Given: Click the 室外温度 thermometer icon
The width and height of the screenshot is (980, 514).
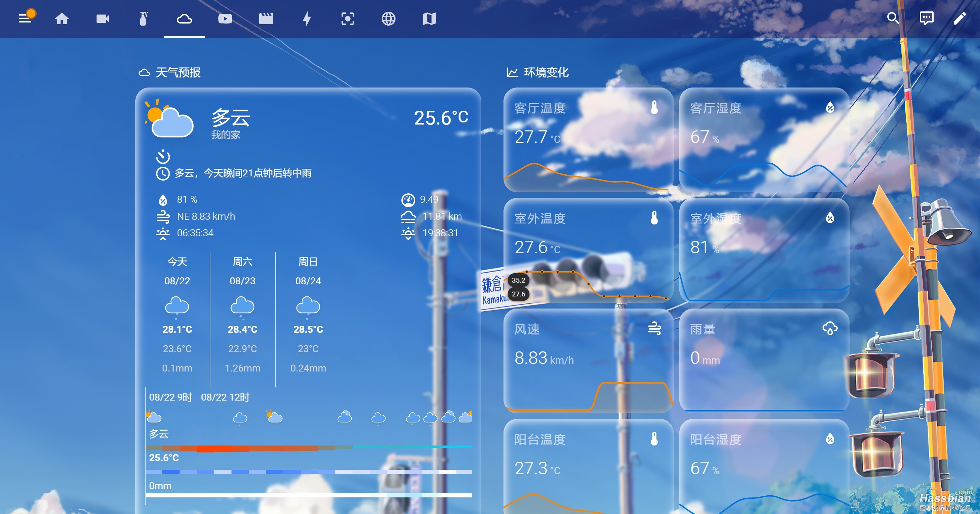Looking at the screenshot, I should (654, 218).
